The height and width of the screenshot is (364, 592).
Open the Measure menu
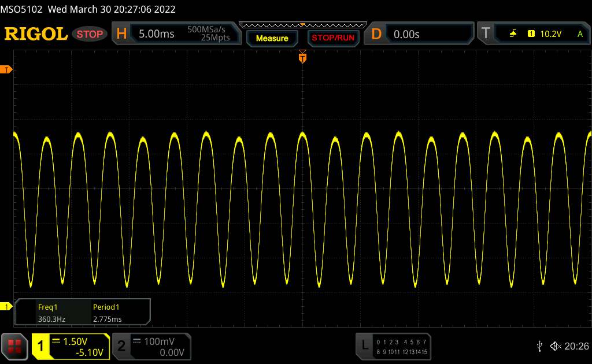(x=272, y=38)
